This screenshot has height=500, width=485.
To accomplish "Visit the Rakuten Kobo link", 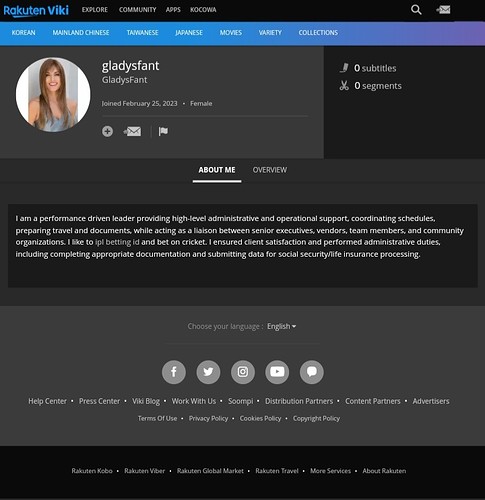I will (92, 471).
